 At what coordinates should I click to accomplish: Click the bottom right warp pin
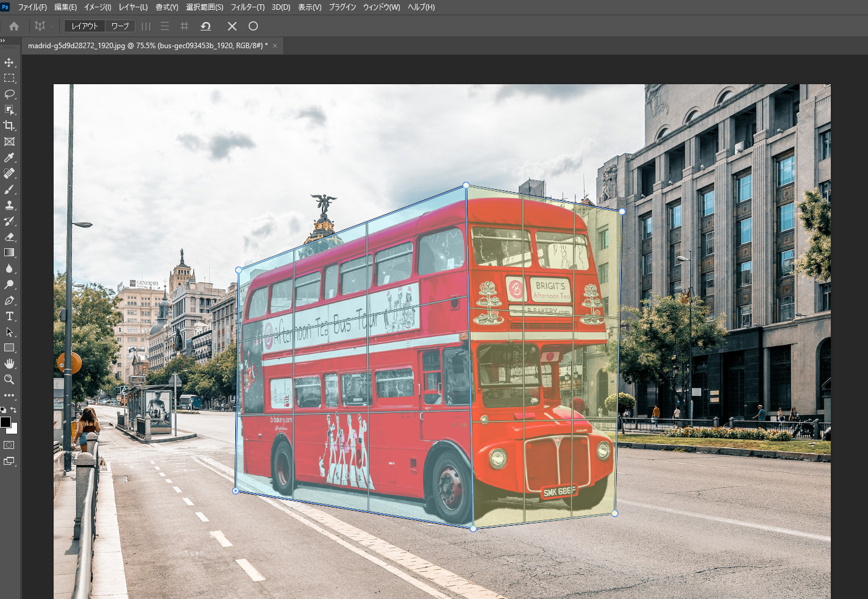[614, 513]
